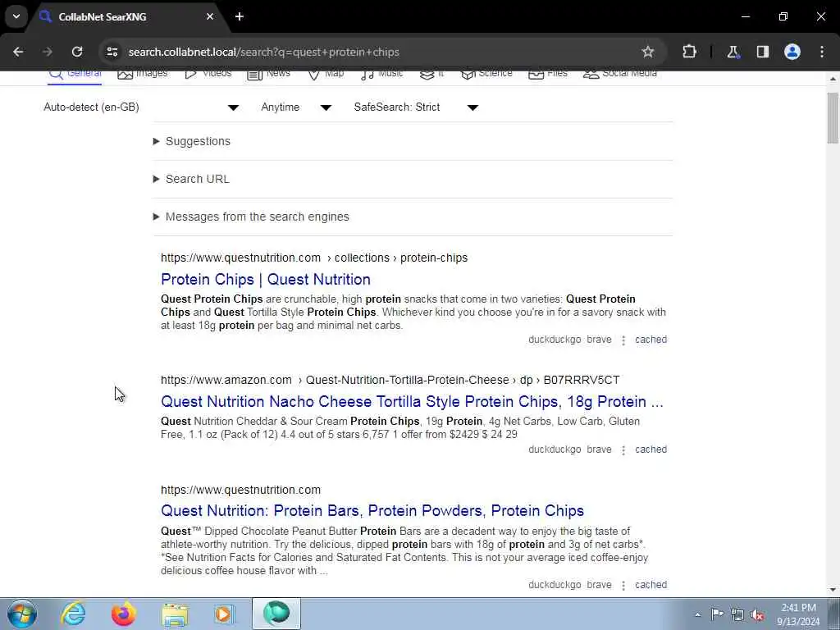Screen dimensions: 840x630
Task: Open Action Center flag tray icon
Action: click(x=717, y=614)
